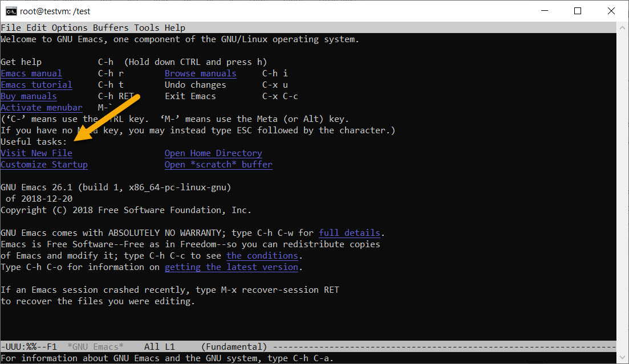
Task: Click the Open Home Directory link
Action: tap(213, 153)
